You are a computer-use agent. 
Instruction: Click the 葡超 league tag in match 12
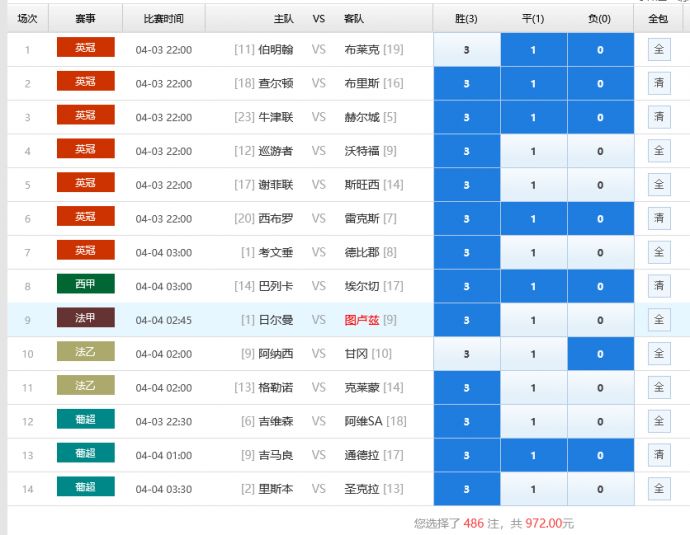[x=85, y=420]
